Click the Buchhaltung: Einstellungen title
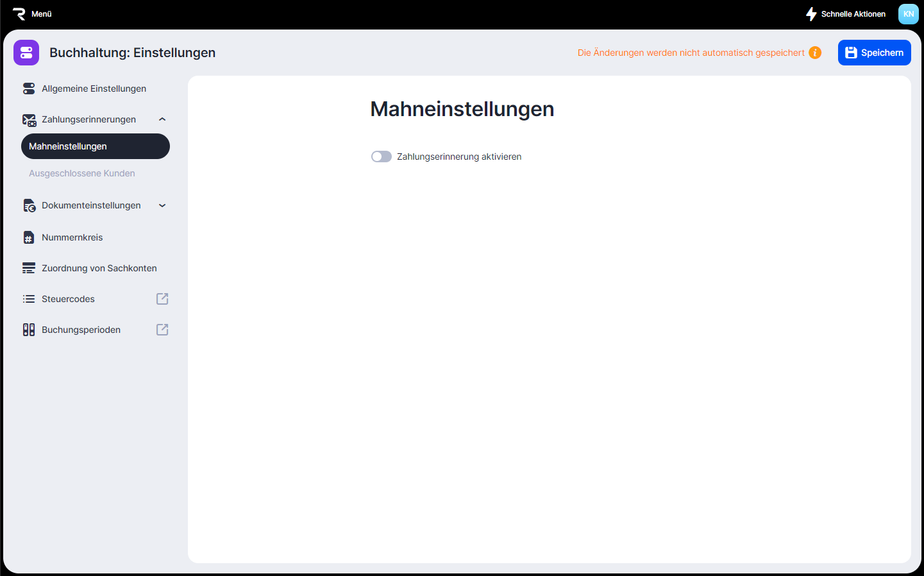The width and height of the screenshot is (924, 576). click(x=133, y=53)
